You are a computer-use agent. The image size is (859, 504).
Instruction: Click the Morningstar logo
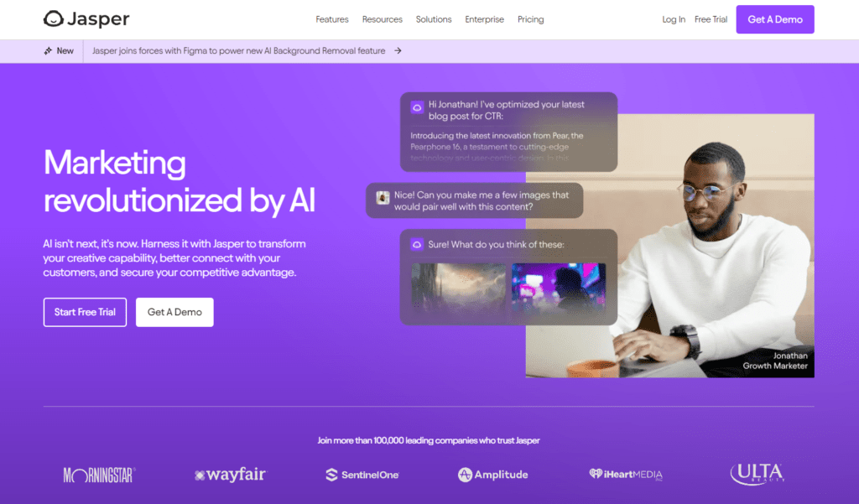coord(99,475)
